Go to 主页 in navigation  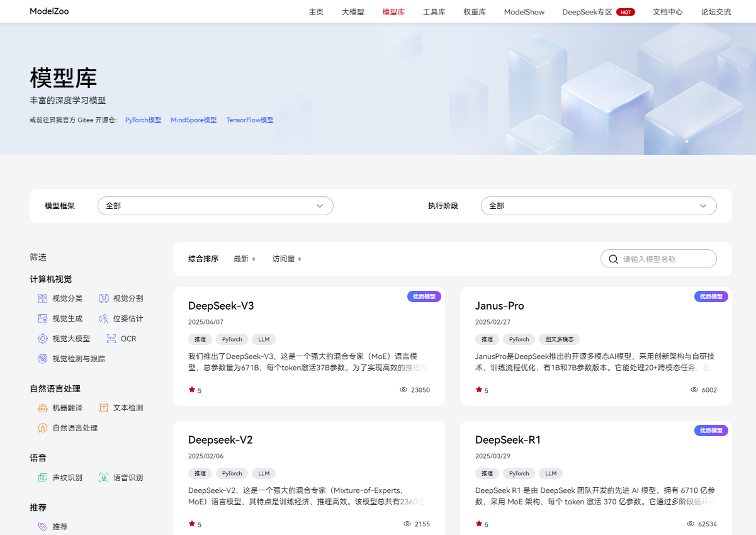click(316, 12)
